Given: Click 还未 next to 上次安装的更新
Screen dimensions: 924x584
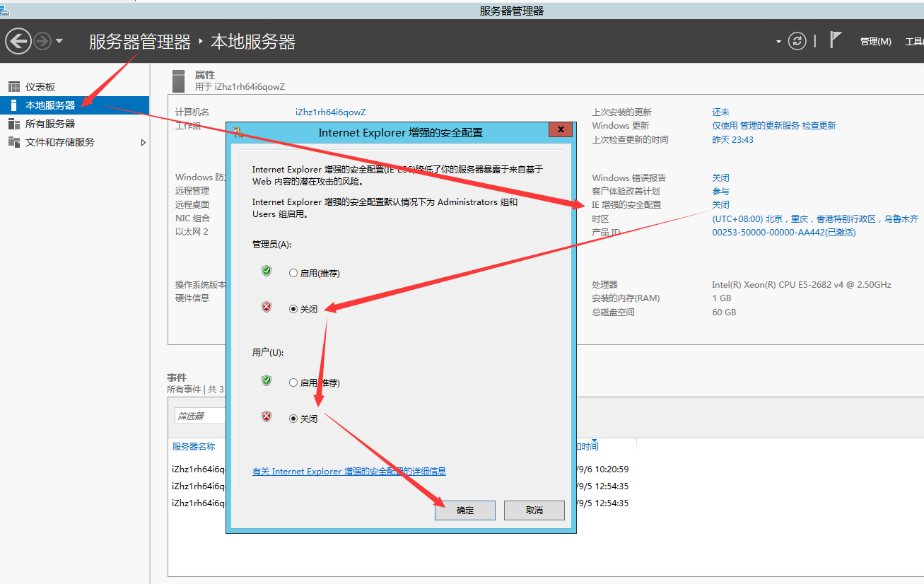Looking at the screenshot, I should tap(720, 112).
